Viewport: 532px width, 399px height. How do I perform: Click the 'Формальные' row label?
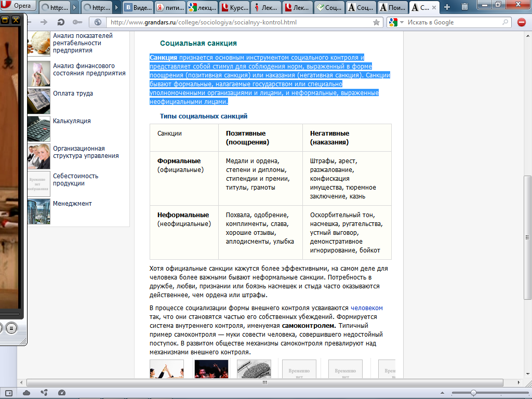179,161
